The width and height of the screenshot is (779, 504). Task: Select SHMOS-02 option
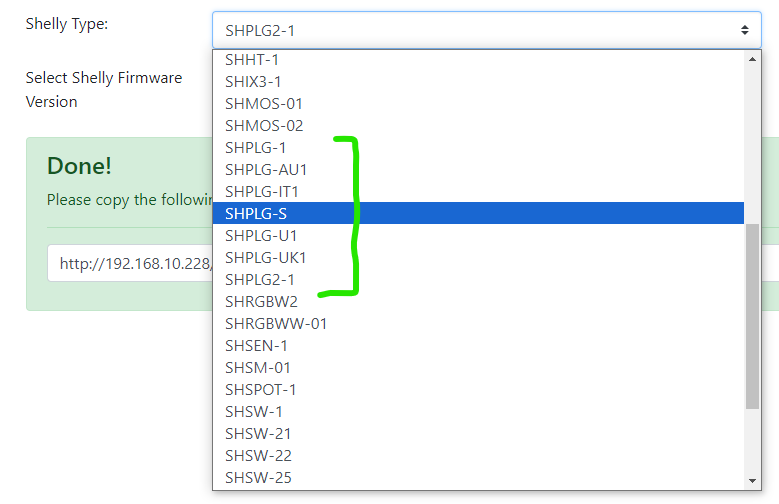[x=478, y=125]
